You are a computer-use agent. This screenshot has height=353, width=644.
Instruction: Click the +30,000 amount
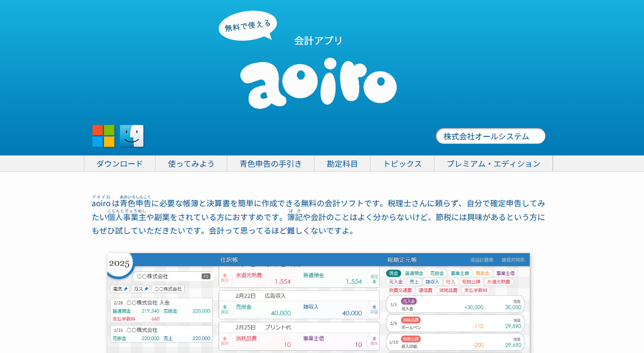(474, 307)
